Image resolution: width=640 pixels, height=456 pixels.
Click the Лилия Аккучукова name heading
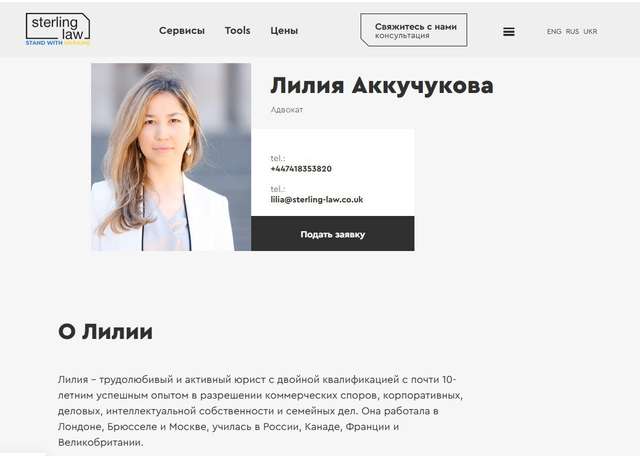382,86
